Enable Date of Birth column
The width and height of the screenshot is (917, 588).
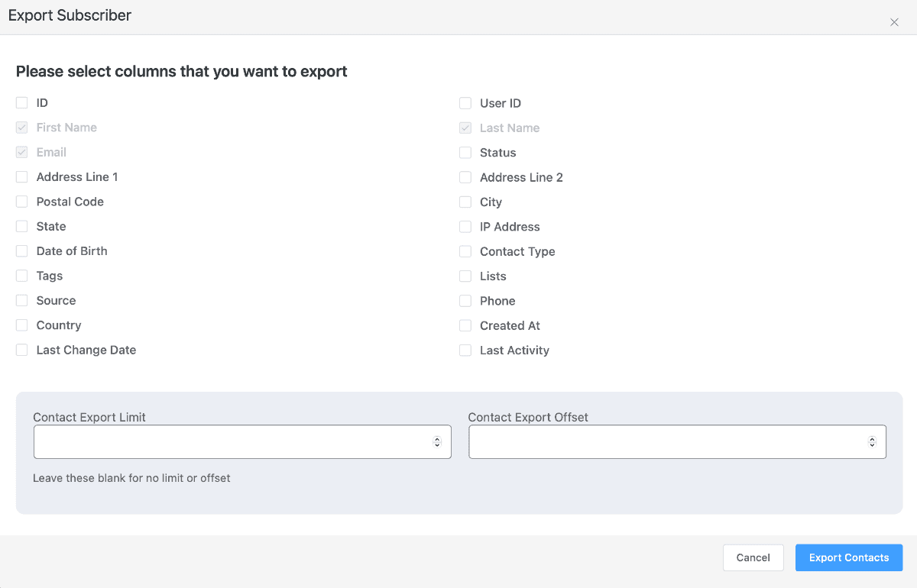pyautogui.click(x=21, y=250)
